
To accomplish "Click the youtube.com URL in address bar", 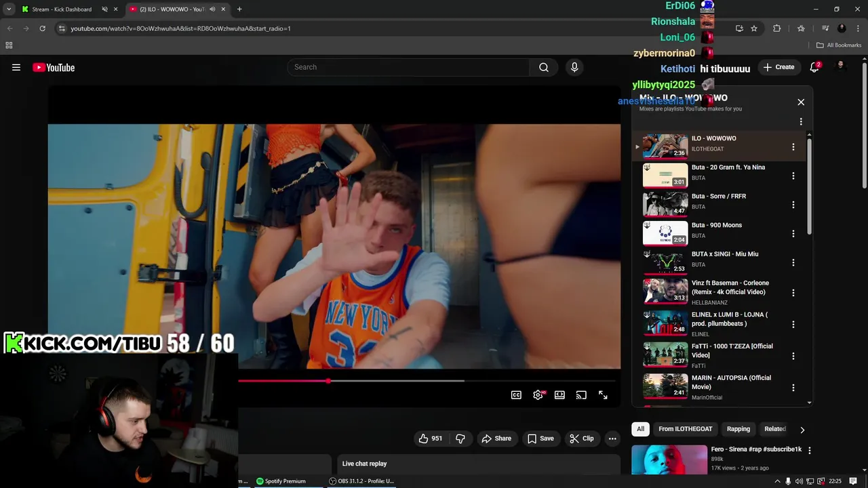I will click(x=180, y=28).
